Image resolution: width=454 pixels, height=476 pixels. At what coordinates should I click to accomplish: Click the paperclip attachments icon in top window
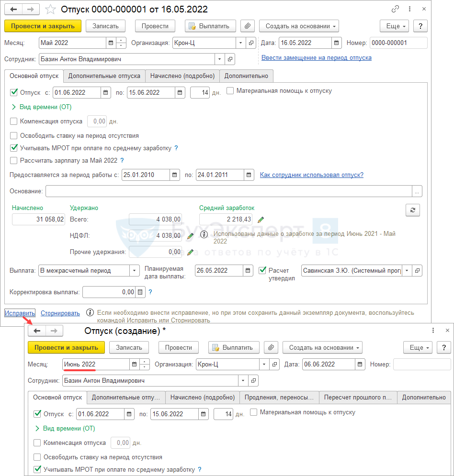click(x=247, y=26)
